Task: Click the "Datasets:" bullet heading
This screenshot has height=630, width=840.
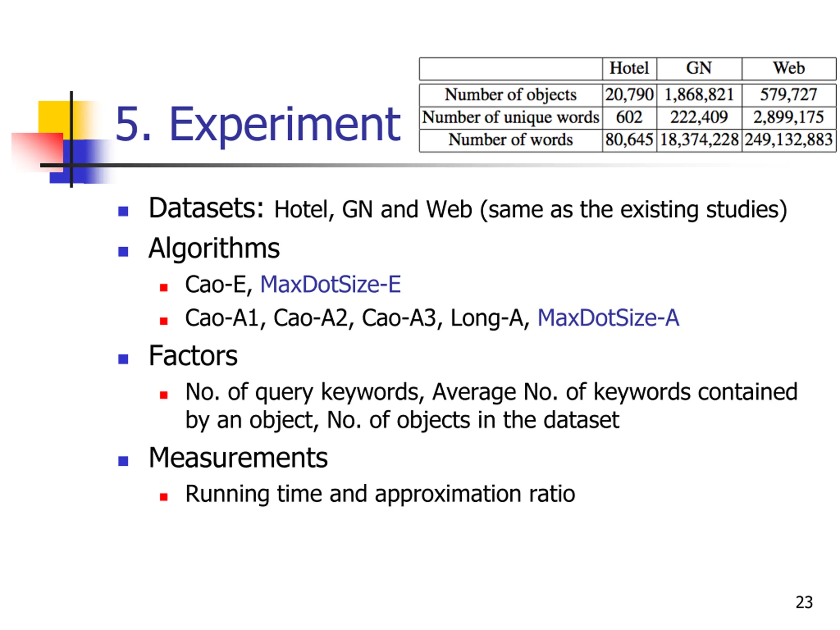Action: (206, 208)
